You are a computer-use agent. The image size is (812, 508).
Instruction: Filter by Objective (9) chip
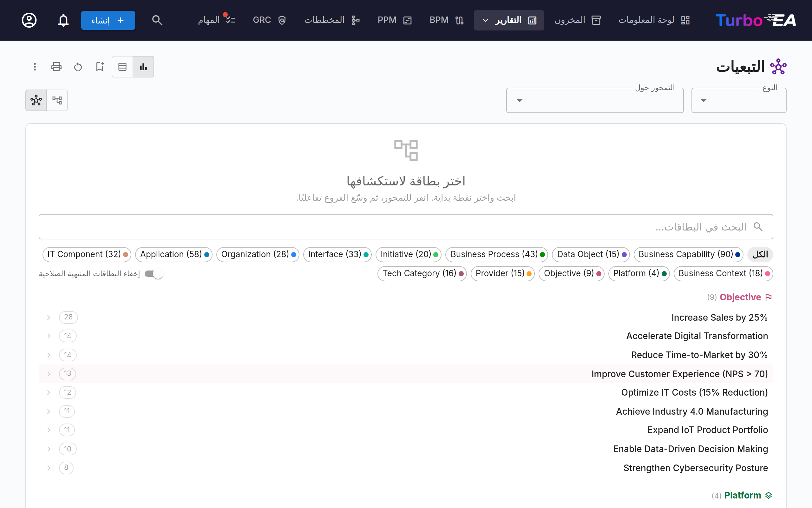[572, 273]
